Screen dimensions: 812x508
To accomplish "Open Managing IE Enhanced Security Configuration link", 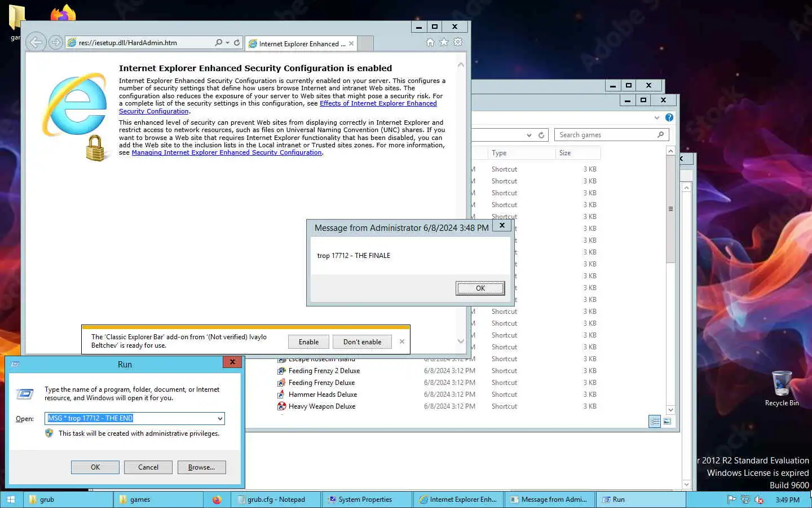I will (x=227, y=152).
